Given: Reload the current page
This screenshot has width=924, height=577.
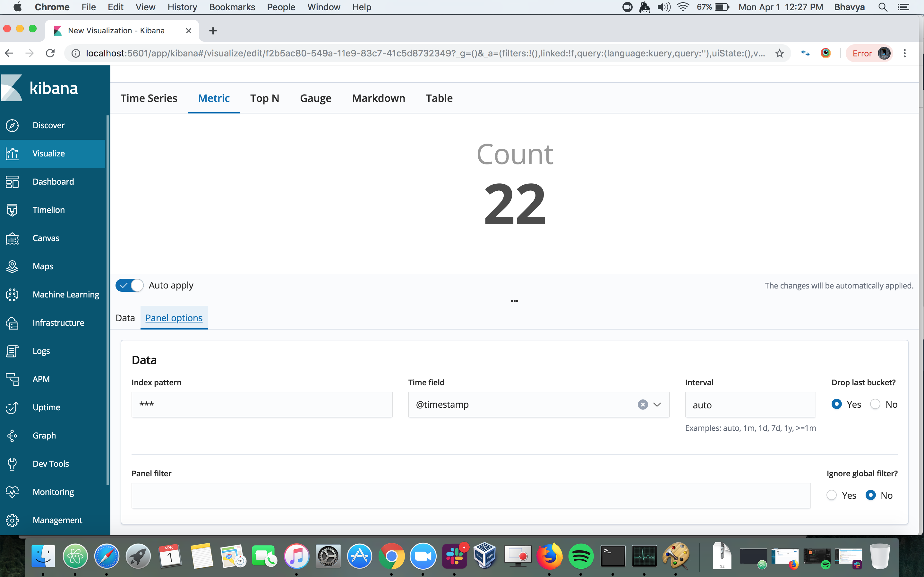Looking at the screenshot, I should (x=50, y=53).
